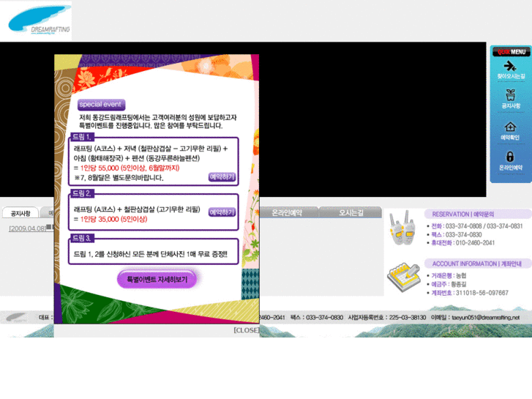Close the popup via [CLOSE] link
This screenshot has width=532, height=399.
point(247,330)
